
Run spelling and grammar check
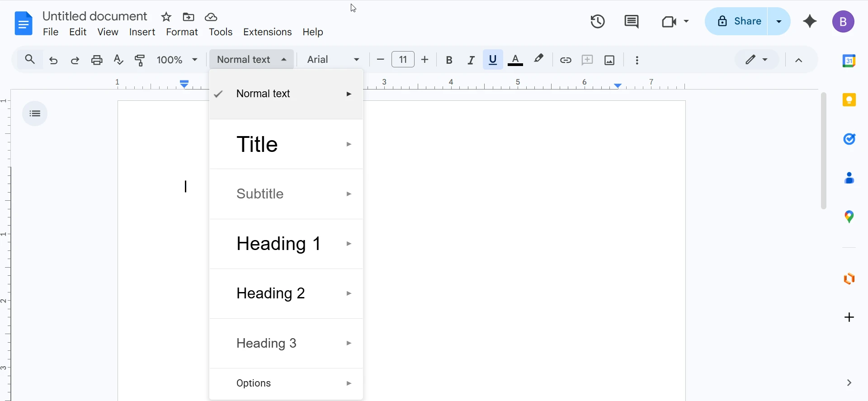coord(118,60)
